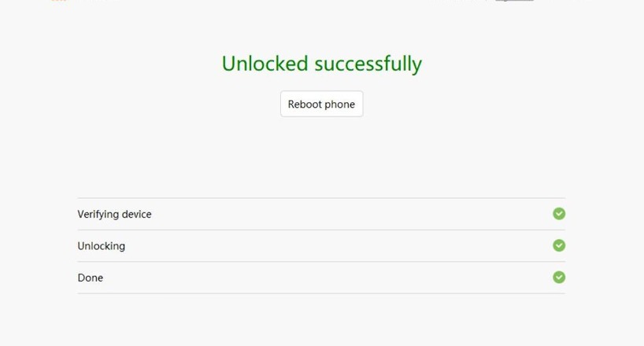Viewport: 644px width, 346px height.
Task: Select the Done step label
Action: coord(90,278)
